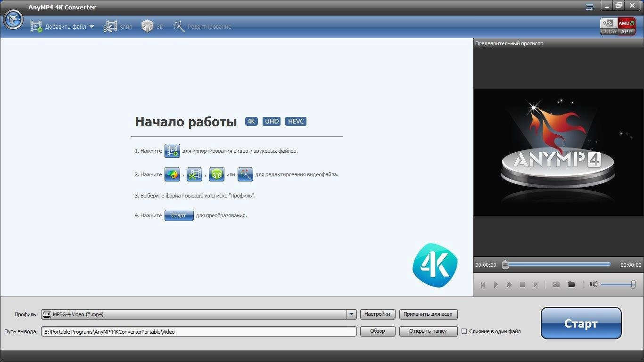
Task: Play the preview video
Action: click(x=496, y=285)
